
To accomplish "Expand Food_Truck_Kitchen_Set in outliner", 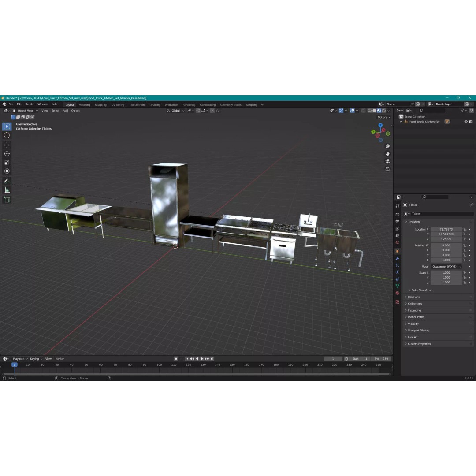I will click(402, 122).
